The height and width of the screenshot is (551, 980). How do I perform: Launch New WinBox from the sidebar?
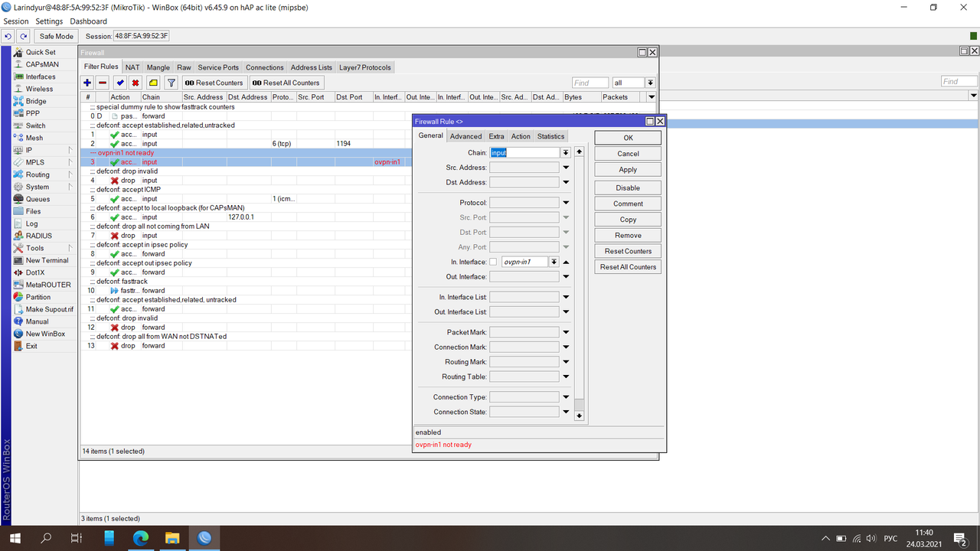[45, 334]
